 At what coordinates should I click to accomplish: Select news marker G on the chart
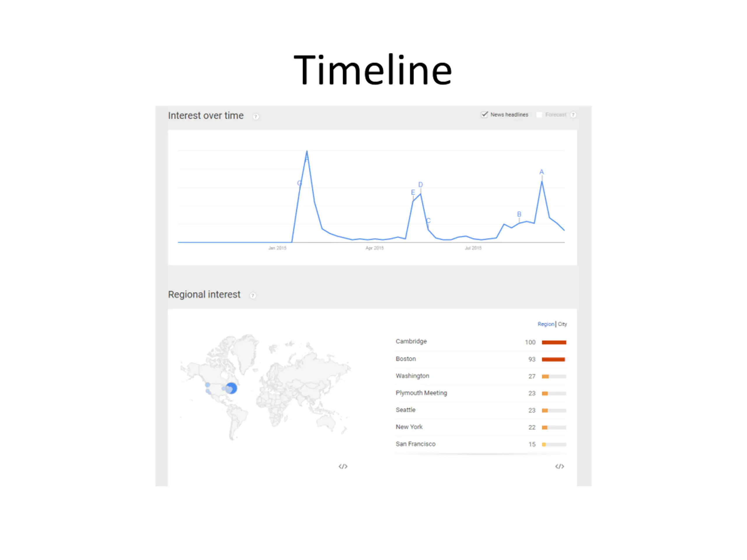[299, 183]
